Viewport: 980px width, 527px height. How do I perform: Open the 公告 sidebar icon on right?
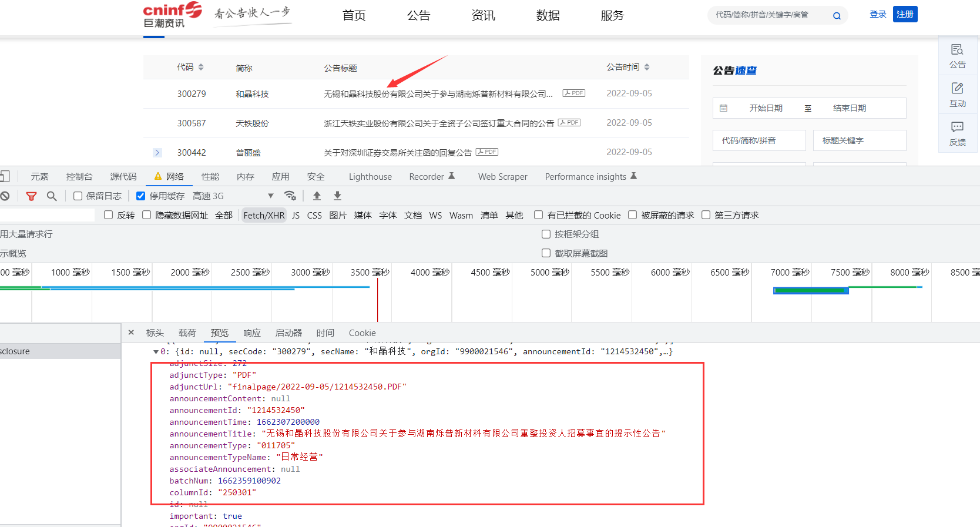tap(957, 56)
